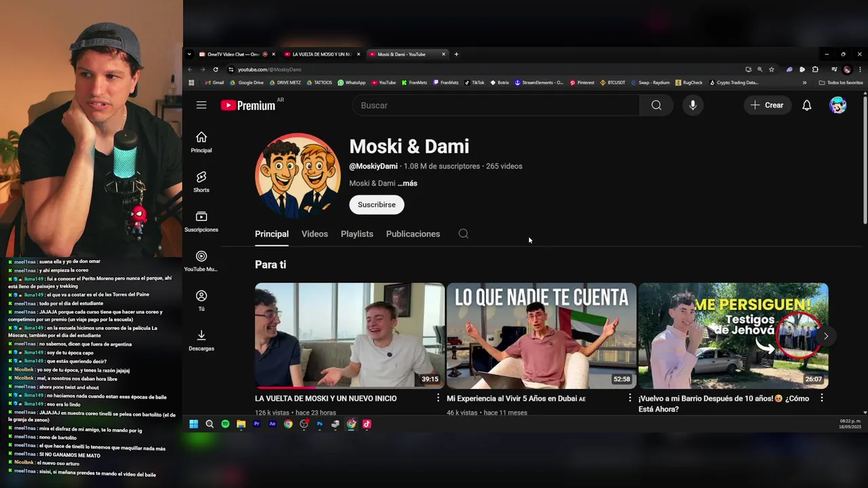This screenshot has height=488, width=868.
Task: Open the Chrome profile avatar
Action: coord(847,69)
